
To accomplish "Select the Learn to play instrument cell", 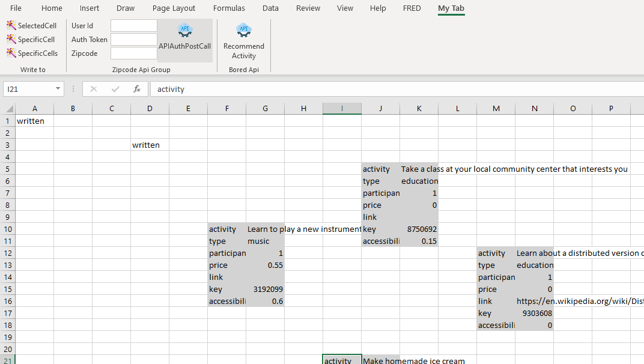I will [266, 229].
